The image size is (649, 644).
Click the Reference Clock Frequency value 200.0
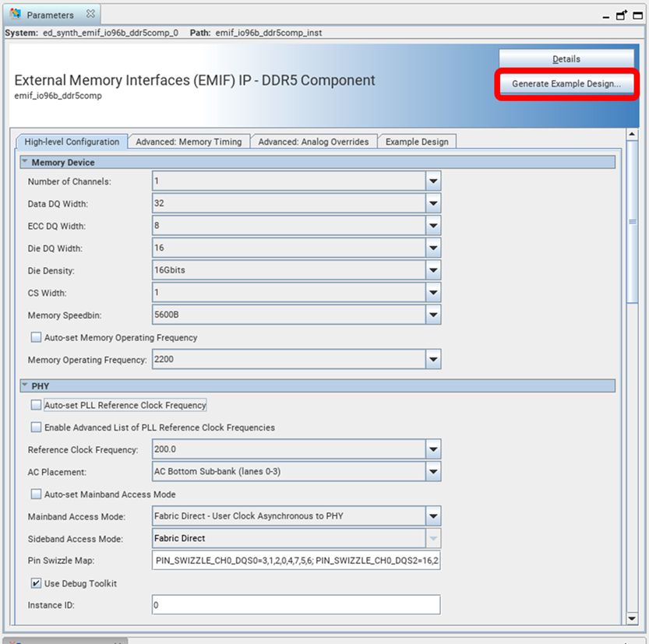click(x=164, y=449)
